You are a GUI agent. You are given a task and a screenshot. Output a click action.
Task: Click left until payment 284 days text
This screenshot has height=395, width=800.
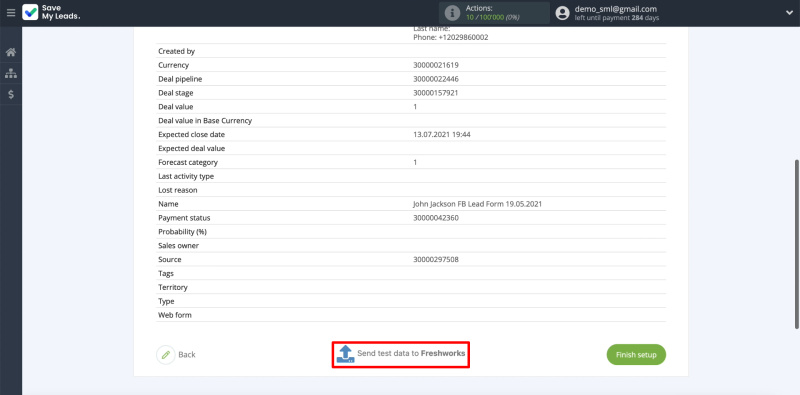pyautogui.click(x=617, y=18)
